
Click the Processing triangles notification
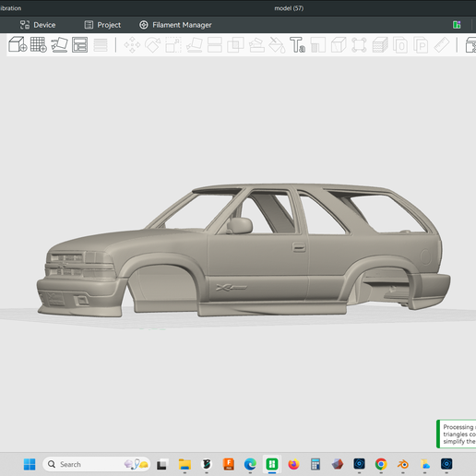click(x=457, y=434)
